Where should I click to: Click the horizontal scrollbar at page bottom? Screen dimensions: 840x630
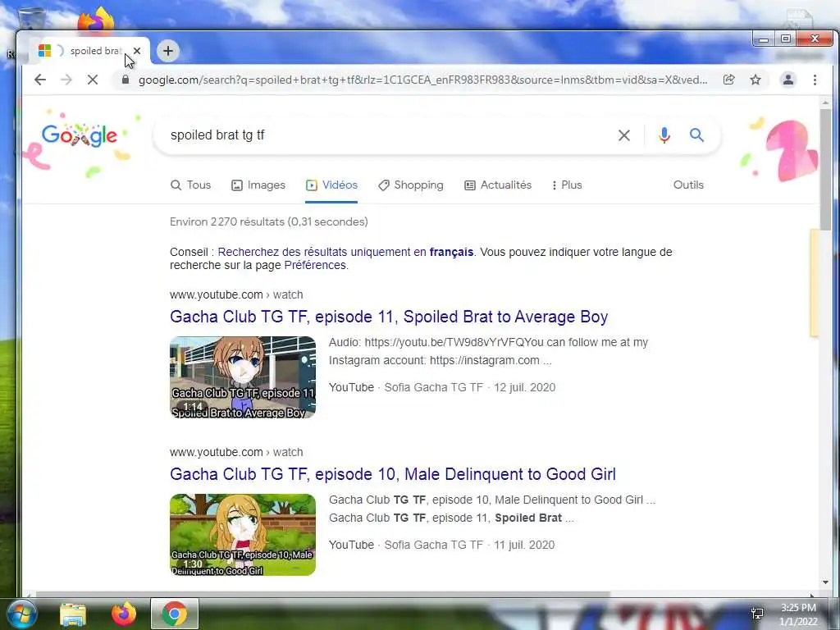[322, 594]
